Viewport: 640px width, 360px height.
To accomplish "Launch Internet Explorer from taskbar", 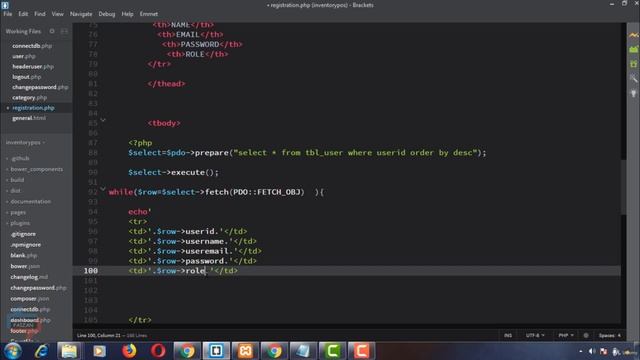I will (41, 351).
